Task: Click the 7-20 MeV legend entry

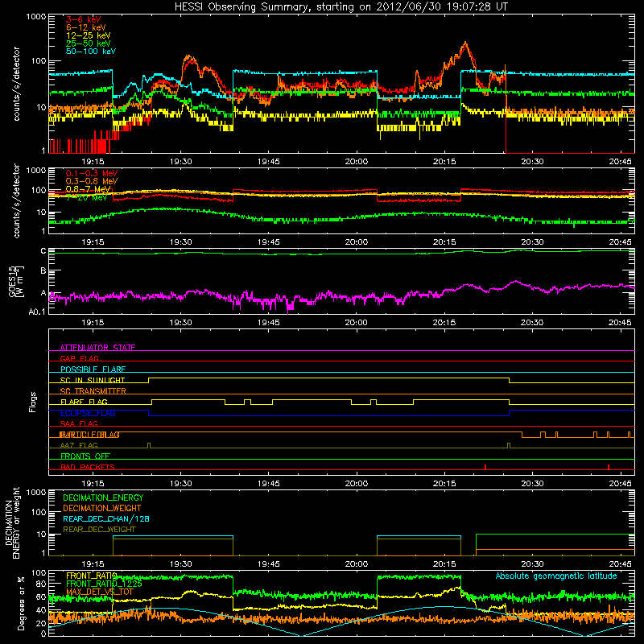Action: pos(86,197)
